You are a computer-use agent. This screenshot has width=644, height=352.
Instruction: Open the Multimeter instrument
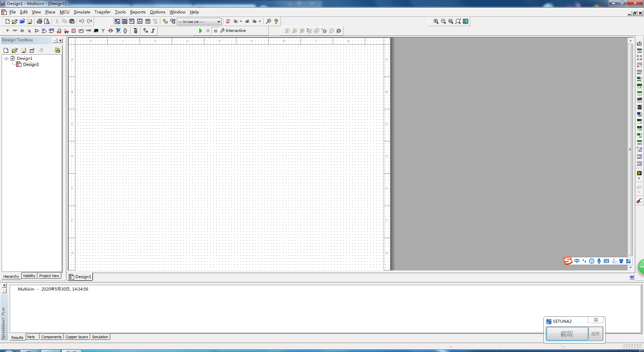639,43
